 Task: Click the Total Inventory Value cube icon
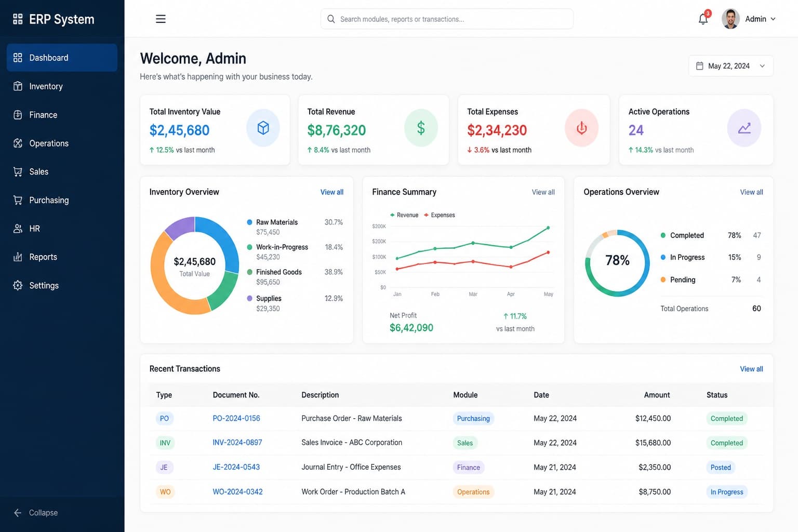tap(263, 128)
